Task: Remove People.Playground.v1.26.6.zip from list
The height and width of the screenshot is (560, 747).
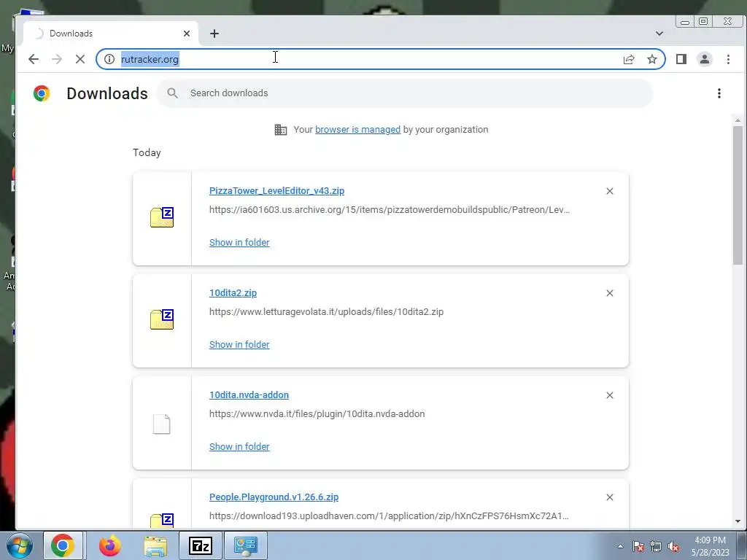Action: (x=609, y=497)
